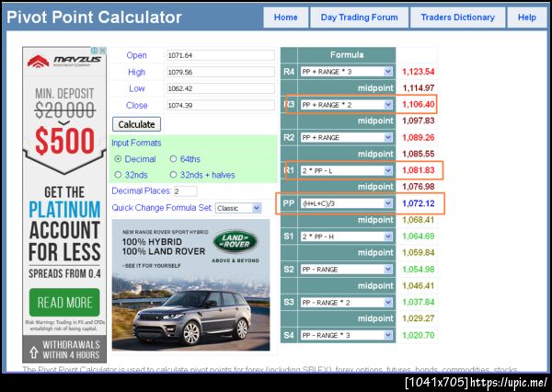Open the R2 formula dropdown
Screen dimensions: 552x392
(x=347, y=137)
